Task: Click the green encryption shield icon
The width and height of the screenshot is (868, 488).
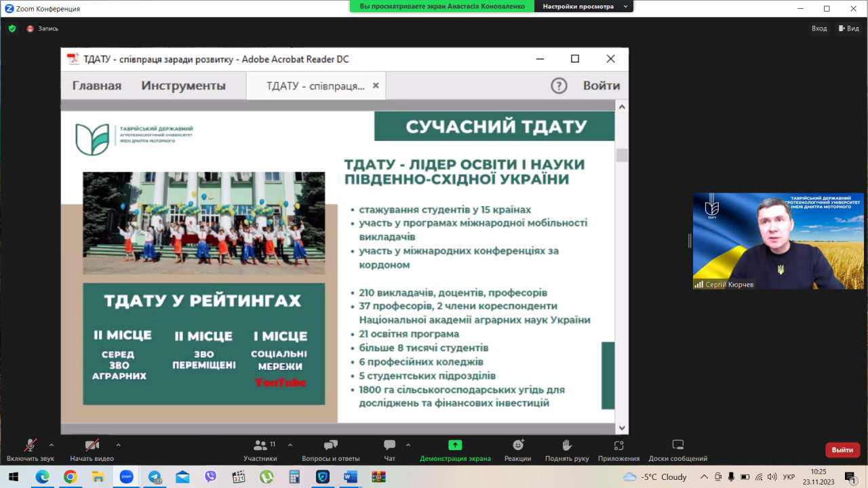Action: 12,28
